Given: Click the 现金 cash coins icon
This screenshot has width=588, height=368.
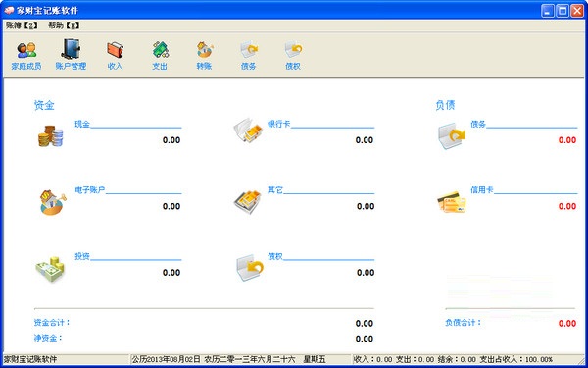Looking at the screenshot, I should pos(51,136).
